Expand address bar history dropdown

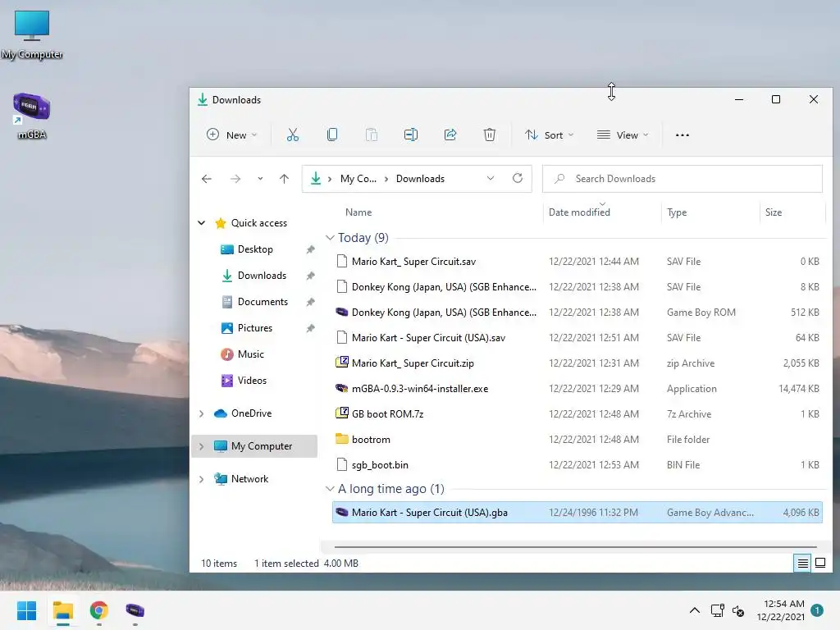click(x=491, y=178)
